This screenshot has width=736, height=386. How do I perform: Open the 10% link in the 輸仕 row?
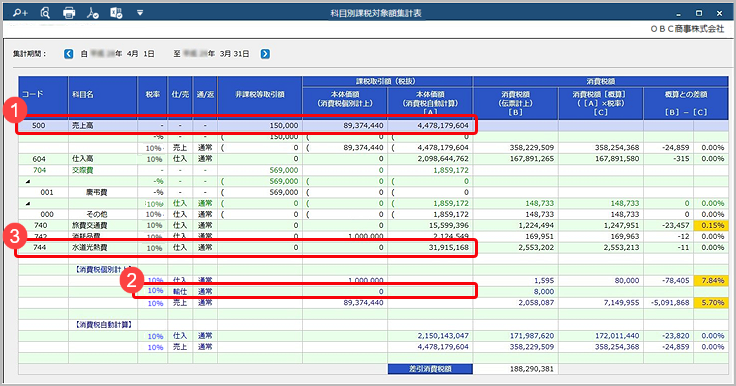coord(155,291)
